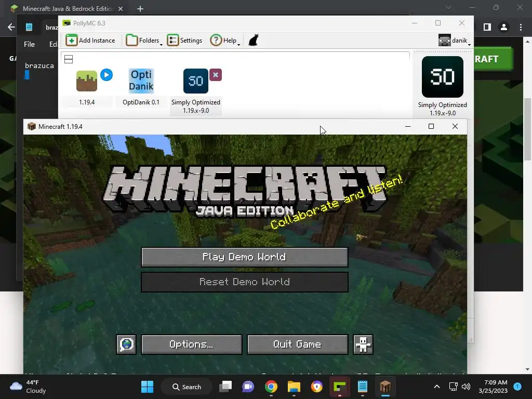Open the Windows Start menu
This screenshot has width=532, height=399.
click(147, 387)
